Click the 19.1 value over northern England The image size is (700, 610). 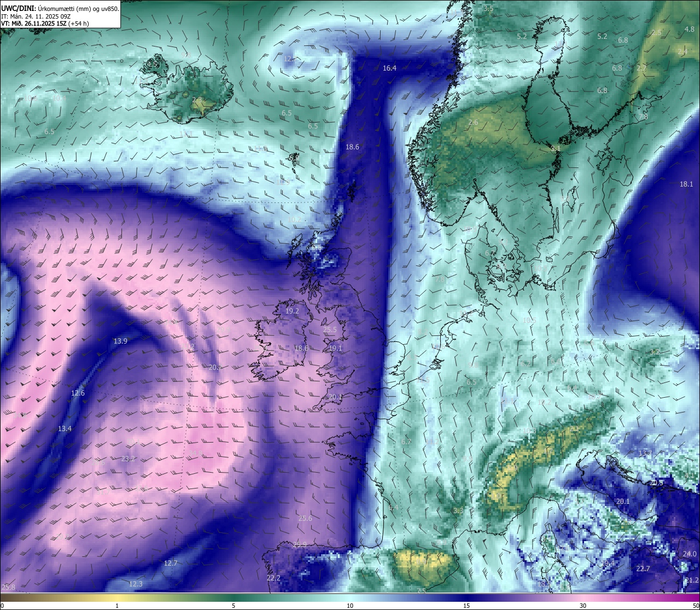pyautogui.click(x=335, y=348)
